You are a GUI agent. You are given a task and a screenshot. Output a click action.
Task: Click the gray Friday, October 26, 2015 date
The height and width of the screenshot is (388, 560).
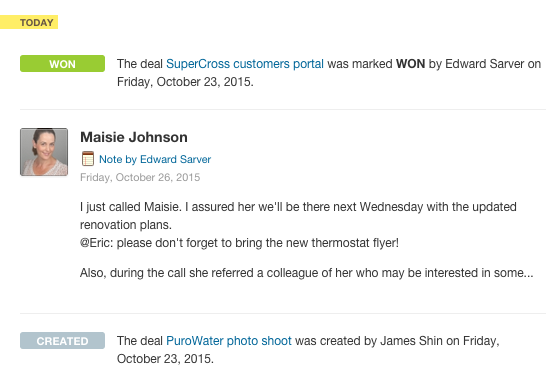(140, 177)
